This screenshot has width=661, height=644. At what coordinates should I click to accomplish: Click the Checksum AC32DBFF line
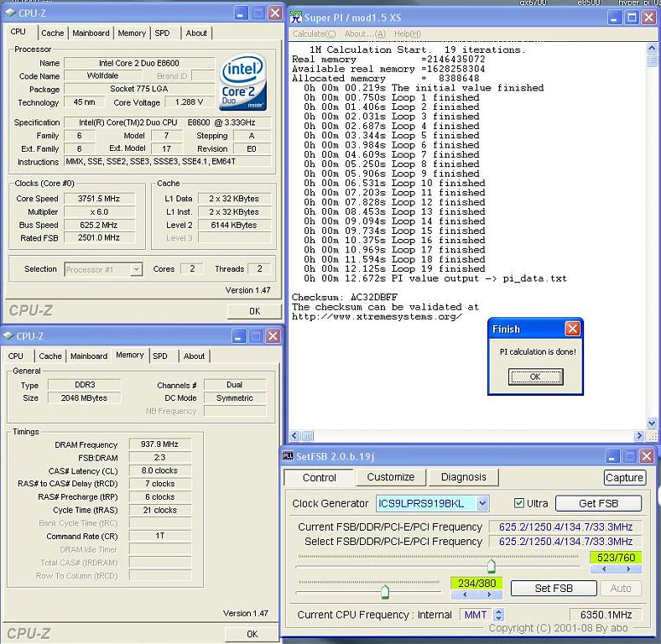click(x=345, y=297)
